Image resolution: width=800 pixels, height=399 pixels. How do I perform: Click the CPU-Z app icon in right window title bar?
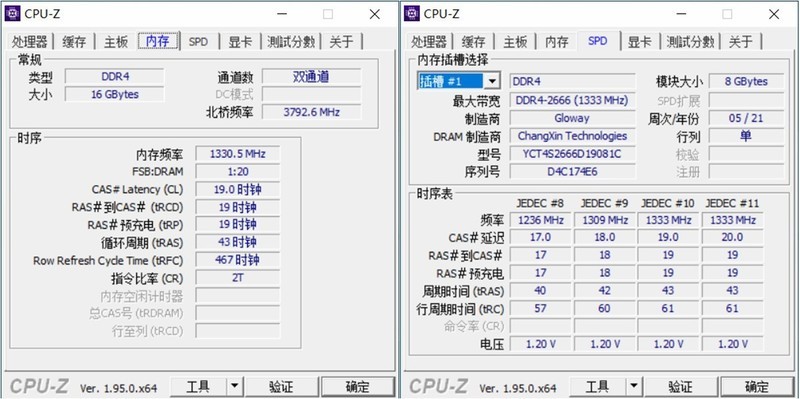(x=412, y=14)
